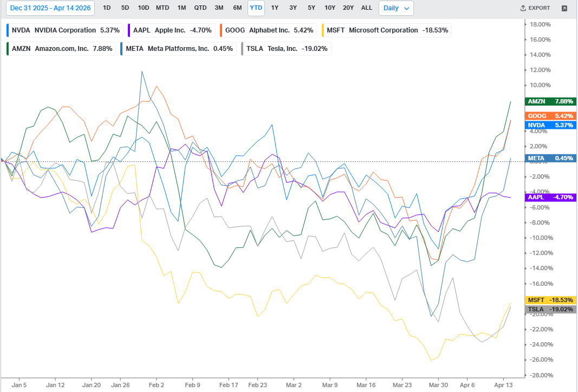This screenshot has width=578, height=392.
Task: Toggle TSLA Tesla legend entry
Action: pyautogui.click(x=286, y=49)
